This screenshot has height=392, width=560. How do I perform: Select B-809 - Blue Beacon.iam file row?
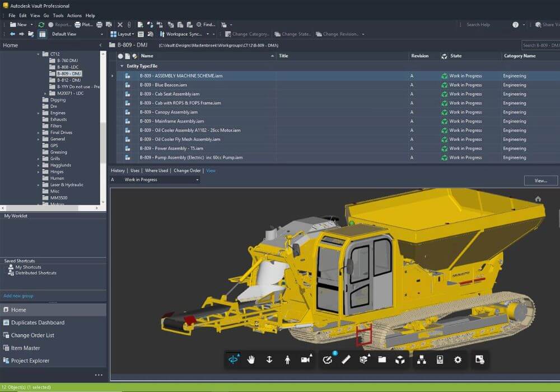[x=163, y=85]
